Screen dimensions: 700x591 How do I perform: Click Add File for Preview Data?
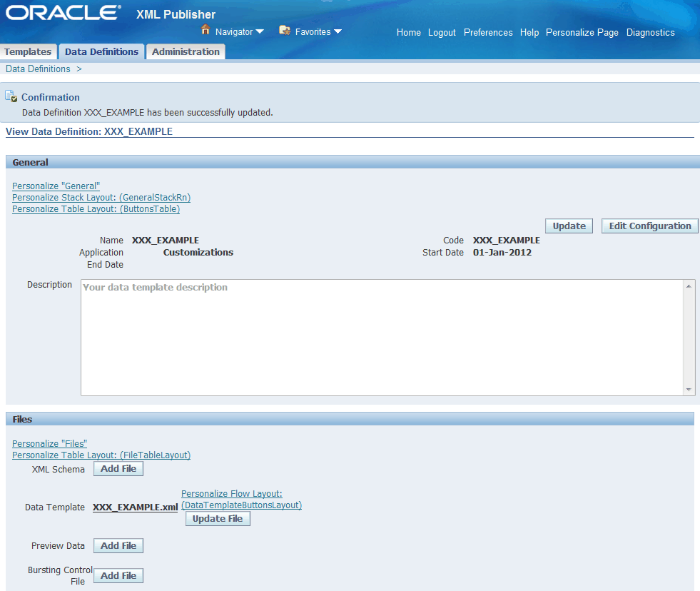coord(118,545)
